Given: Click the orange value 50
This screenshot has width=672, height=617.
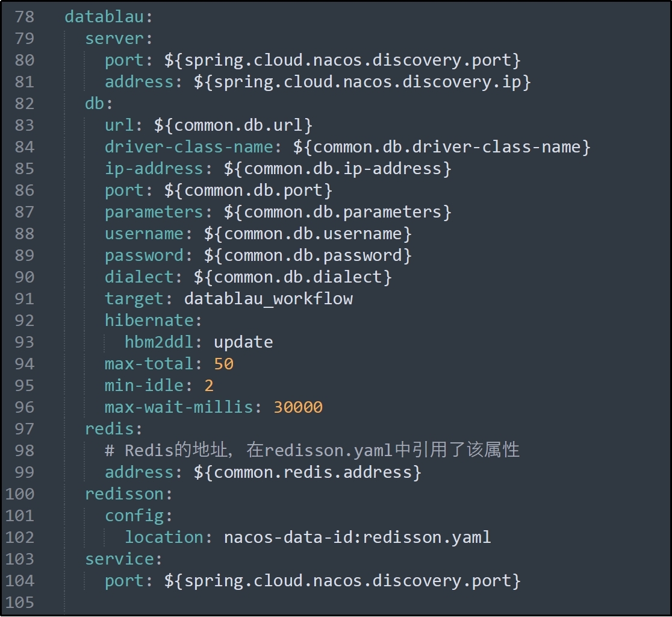Looking at the screenshot, I should pyautogui.click(x=224, y=365).
